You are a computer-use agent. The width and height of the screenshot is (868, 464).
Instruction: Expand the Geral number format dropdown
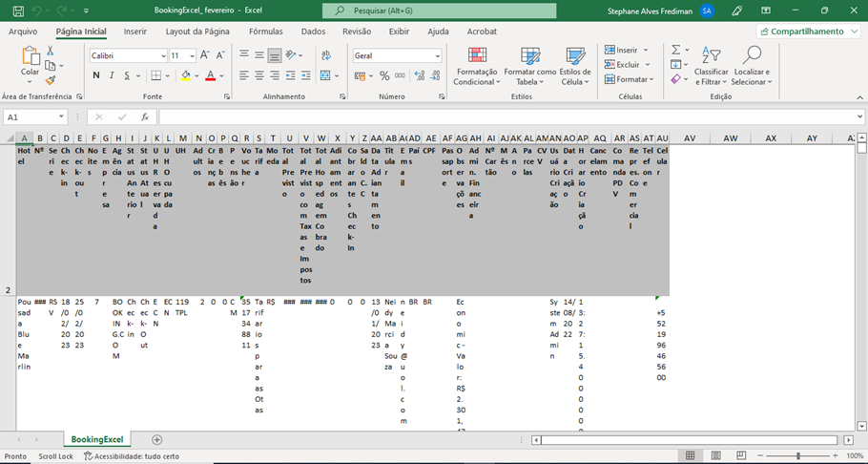coord(437,56)
